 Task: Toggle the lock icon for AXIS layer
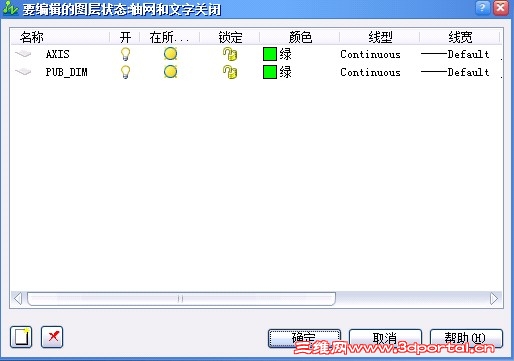tap(230, 54)
